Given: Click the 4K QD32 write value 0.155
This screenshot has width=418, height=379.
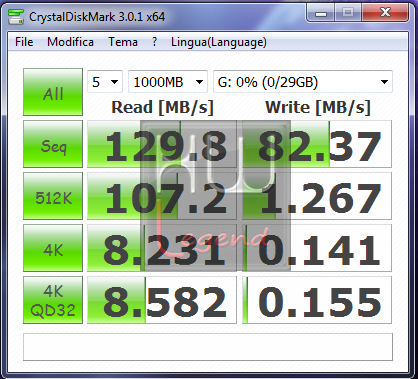Looking at the screenshot, I should tap(317, 300).
